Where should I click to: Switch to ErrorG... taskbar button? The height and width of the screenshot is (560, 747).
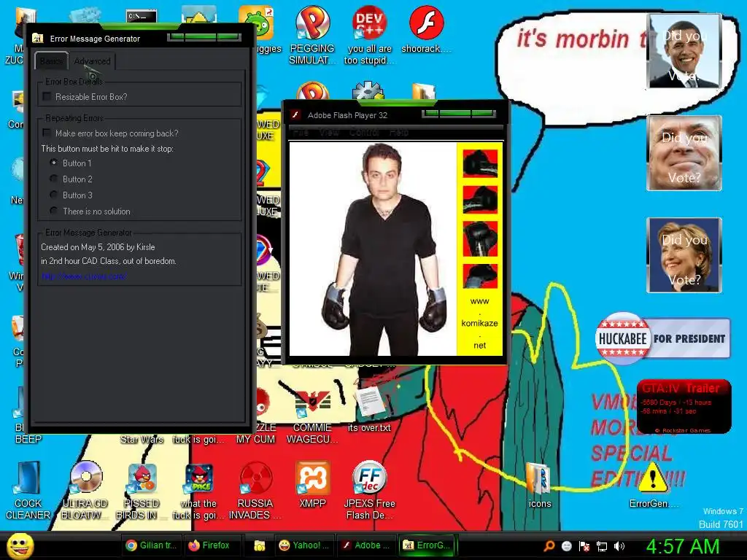(x=427, y=545)
